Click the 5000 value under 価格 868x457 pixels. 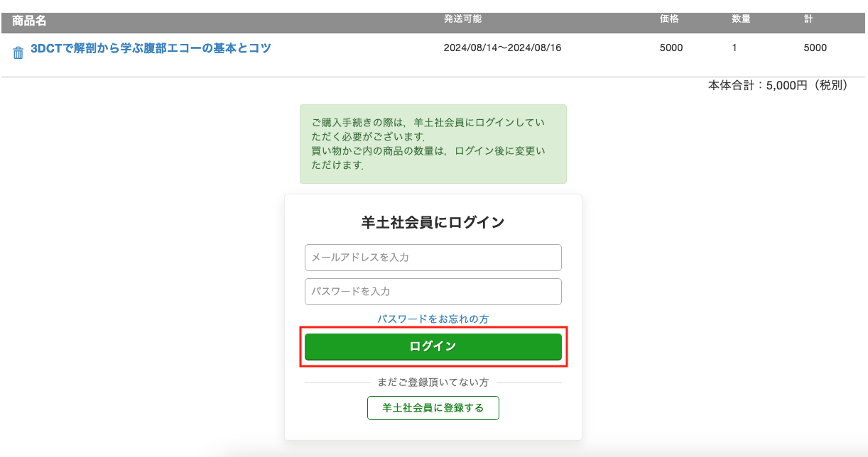coord(671,48)
